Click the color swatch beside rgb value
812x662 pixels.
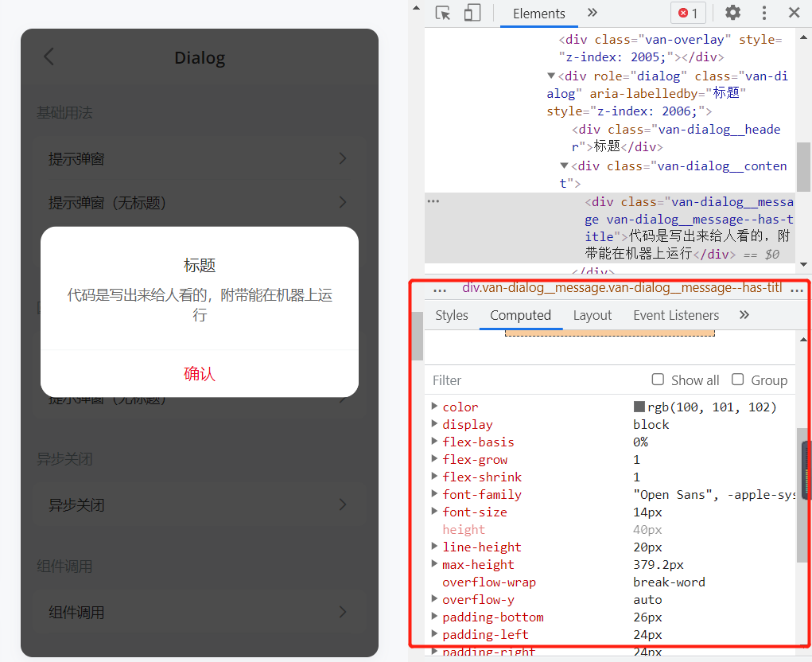click(640, 407)
